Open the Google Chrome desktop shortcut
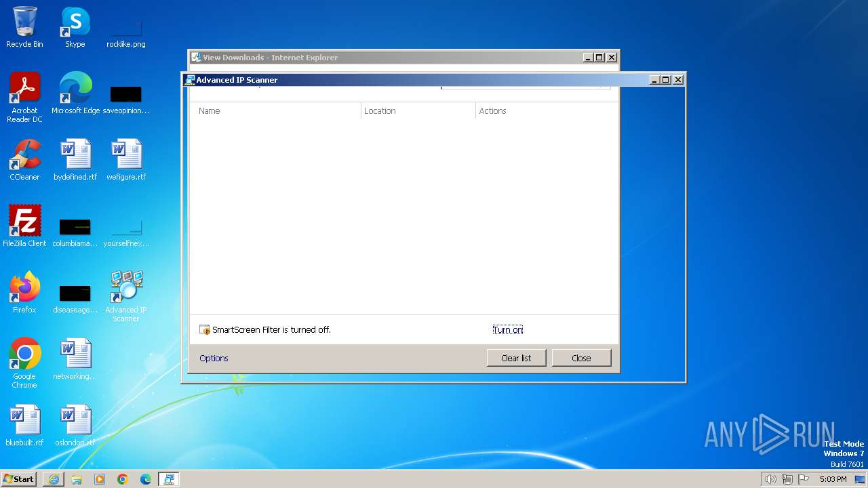868x488 pixels. (x=24, y=363)
